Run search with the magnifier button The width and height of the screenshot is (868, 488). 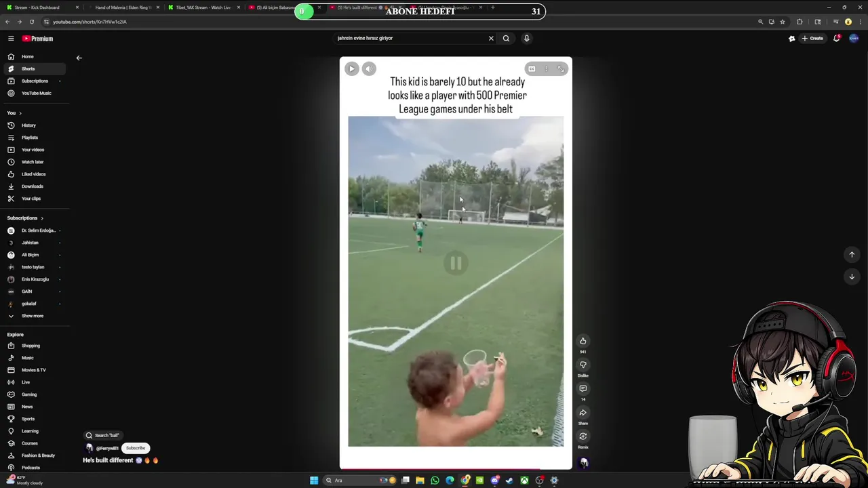506,39
